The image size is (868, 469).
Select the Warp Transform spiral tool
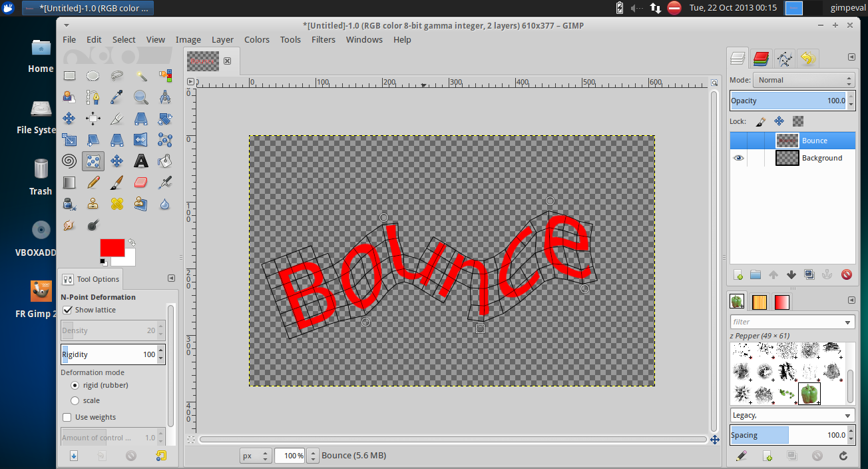point(69,161)
